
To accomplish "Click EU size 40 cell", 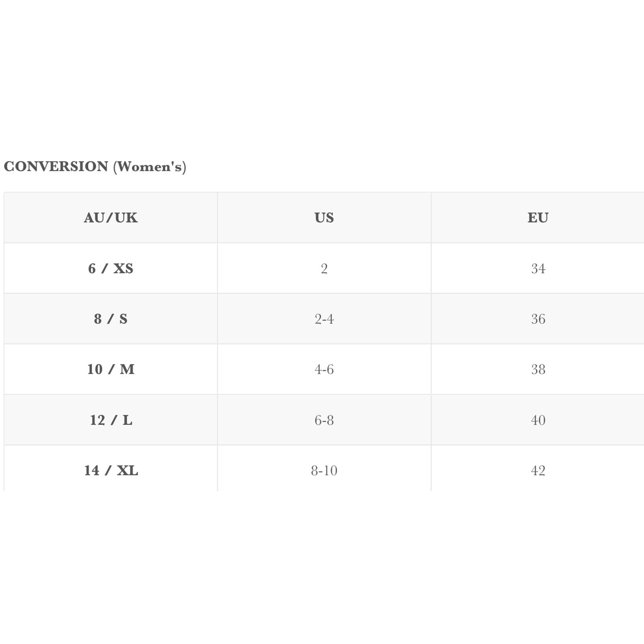I will [x=538, y=420].
